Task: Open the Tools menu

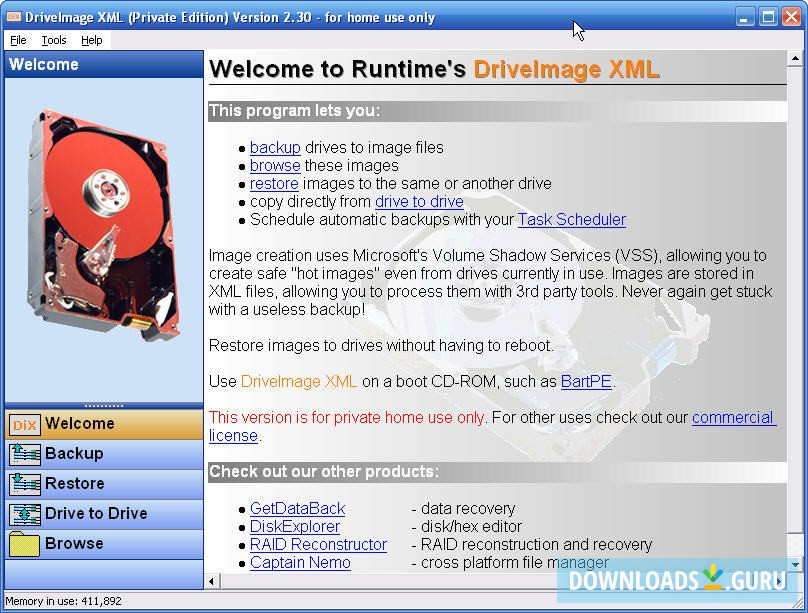Action: (x=53, y=40)
